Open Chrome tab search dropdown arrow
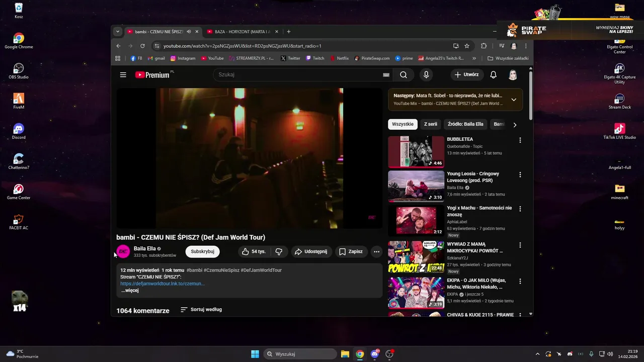Viewport: 644px width, 362px height. [118, 32]
